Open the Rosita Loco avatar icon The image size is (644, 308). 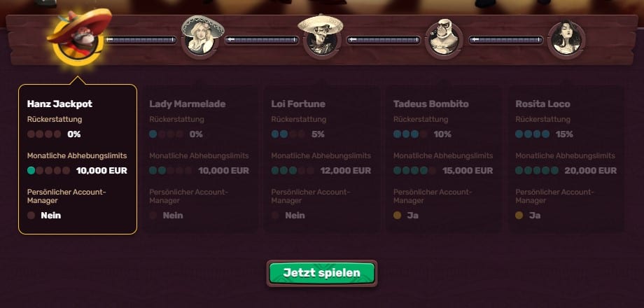566,39
